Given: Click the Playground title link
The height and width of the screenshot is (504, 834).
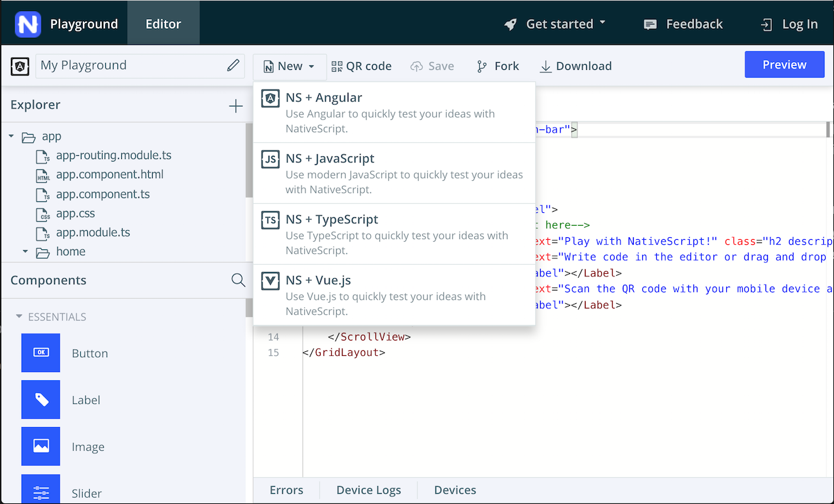Looking at the screenshot, I should pos(84,24).
